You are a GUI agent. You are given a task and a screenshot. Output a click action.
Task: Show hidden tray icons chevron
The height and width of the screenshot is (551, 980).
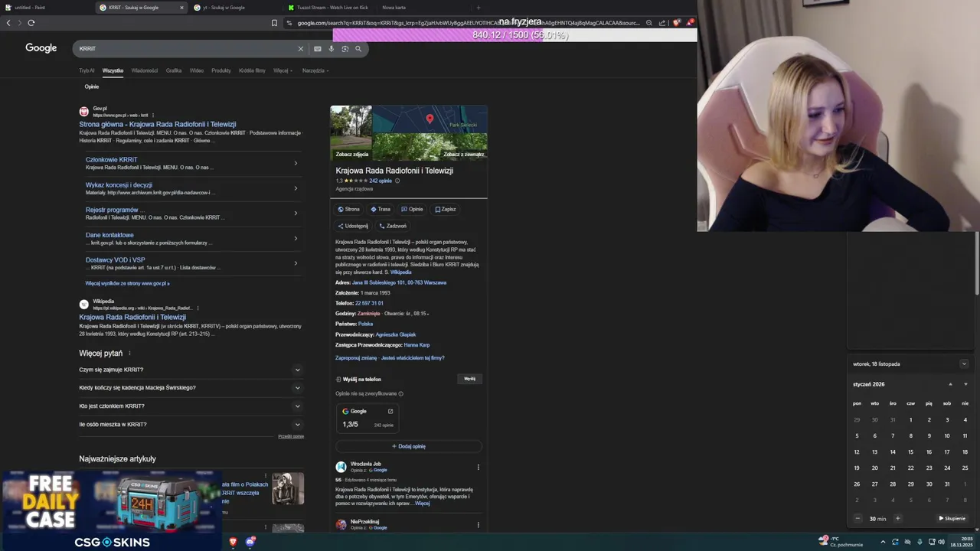883,542
